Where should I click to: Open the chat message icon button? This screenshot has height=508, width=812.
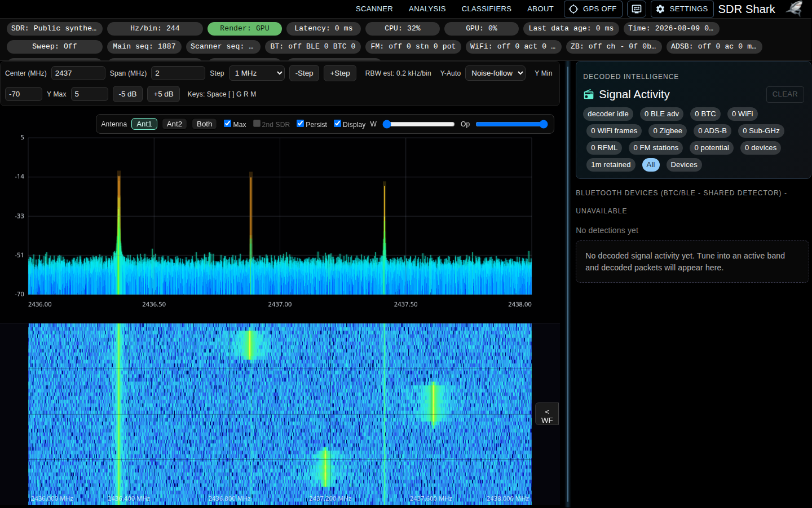pyautogui.click(x=637, y=9)
